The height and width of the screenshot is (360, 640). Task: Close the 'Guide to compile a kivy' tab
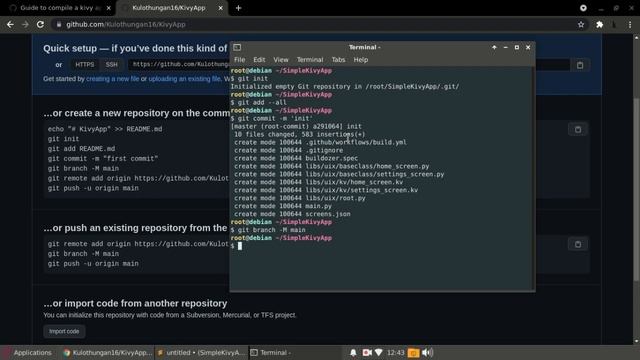(x=109, y=8)
